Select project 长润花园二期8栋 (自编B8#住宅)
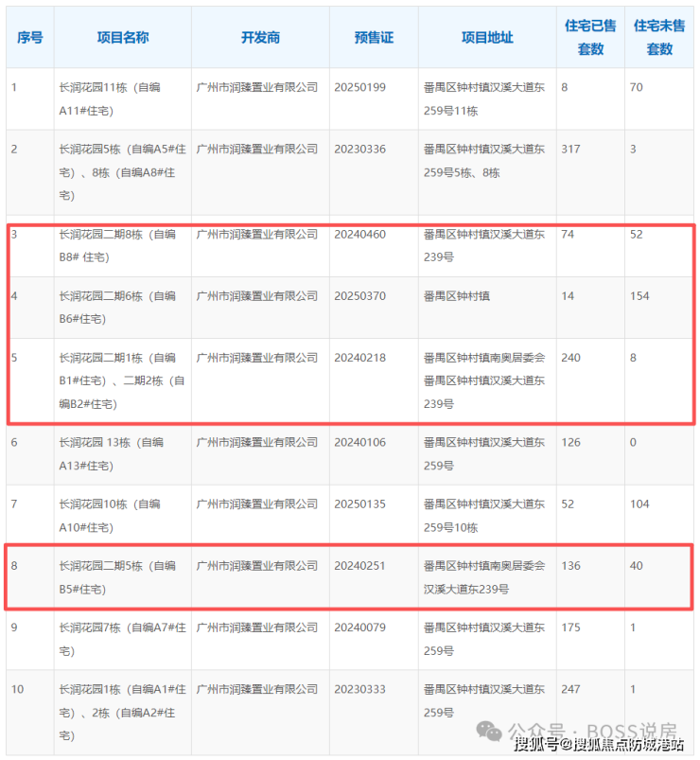The height and width of the screenshot is (760, 700). [117, 246]
